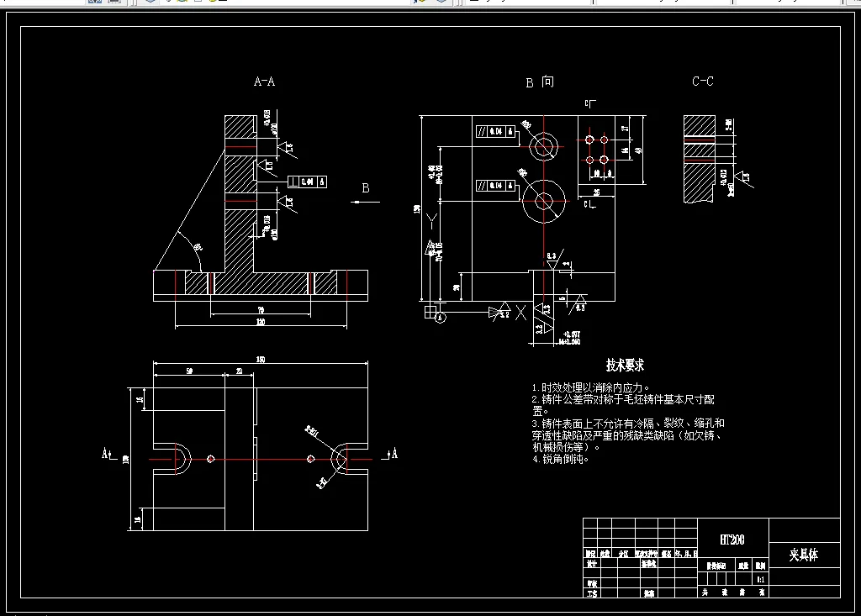The image size is (861, 616).
Task: Click the A-A section view label
Action: pos(264,82)
